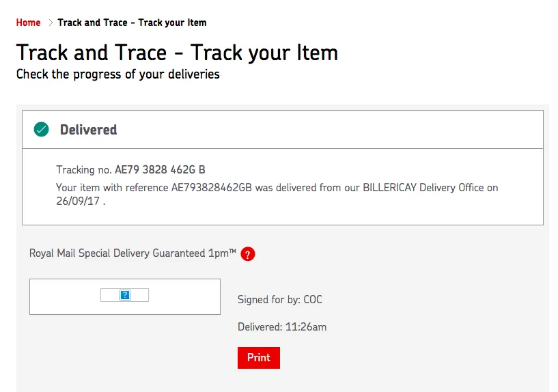Screen dimensions: 558x392
Task: Click the reference AE793828462GB in the message
Action: [x=214, y=187]
